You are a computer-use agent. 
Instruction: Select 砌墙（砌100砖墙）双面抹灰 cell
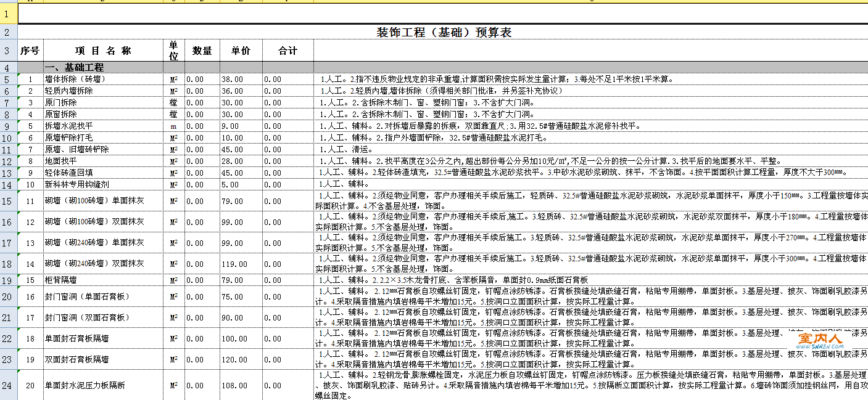point(103,222)
